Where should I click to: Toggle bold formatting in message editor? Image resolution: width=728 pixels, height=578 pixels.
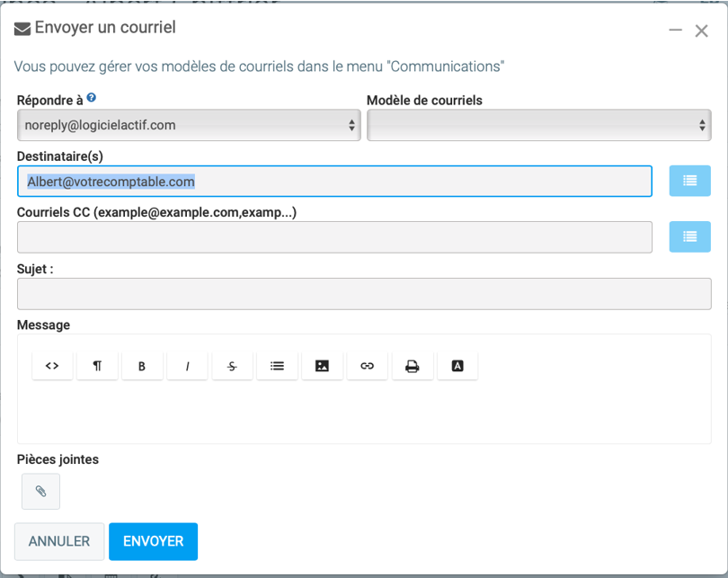[x=142, y=366]
